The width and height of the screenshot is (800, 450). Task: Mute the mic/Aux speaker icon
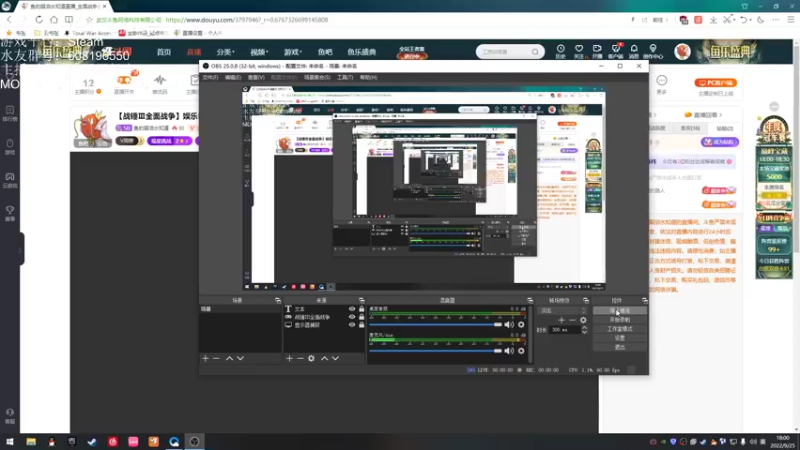click(509, 351)
